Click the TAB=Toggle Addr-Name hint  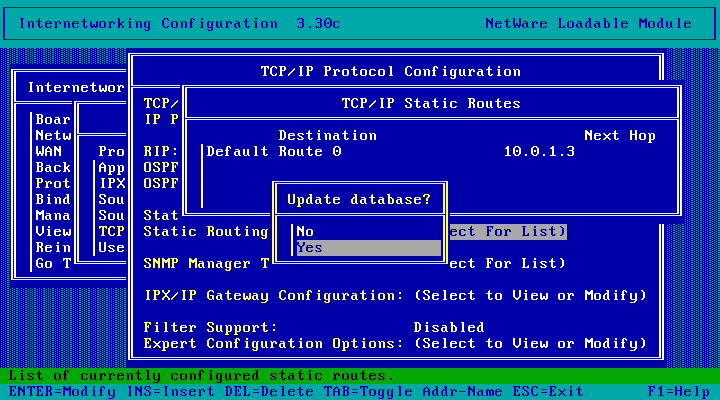[413, 392]
